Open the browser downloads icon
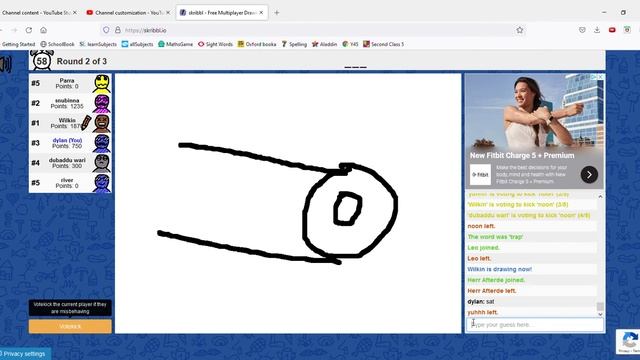 click(x=597, y=30)
